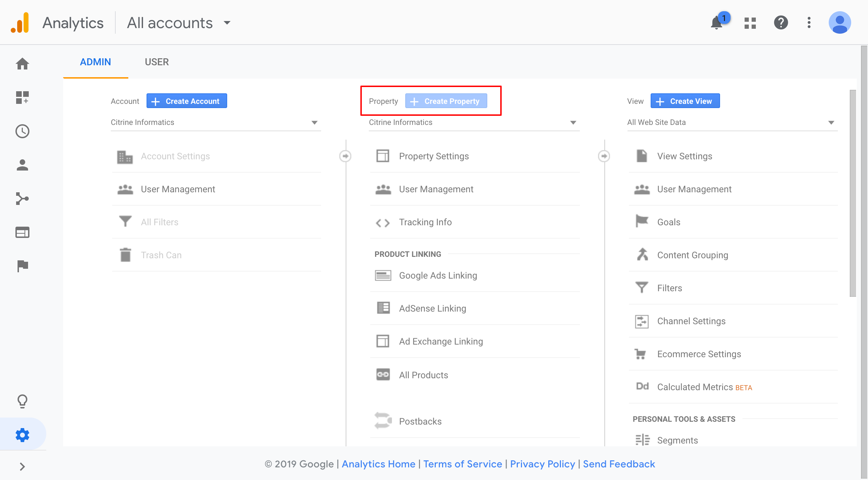Open the Help question mark icon
868x480 pixels.
(781, 23)
